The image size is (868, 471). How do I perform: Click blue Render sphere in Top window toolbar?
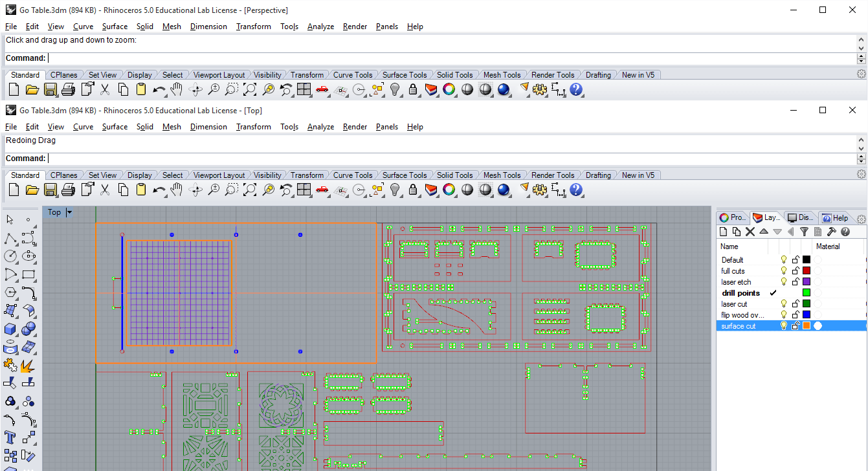tap(504, 190)
